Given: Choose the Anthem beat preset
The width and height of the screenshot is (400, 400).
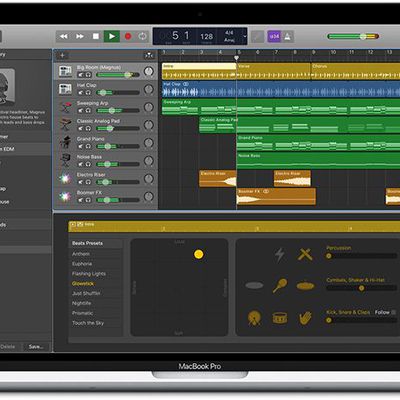Looking at the screenshot, I should pos(81,254).
